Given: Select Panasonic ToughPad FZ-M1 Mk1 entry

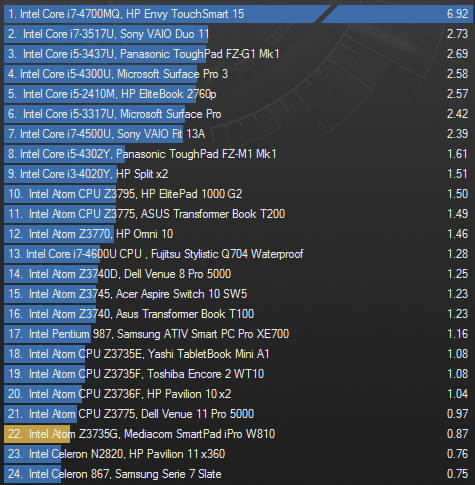Looking at the screenshot, I should pos(238,154).
